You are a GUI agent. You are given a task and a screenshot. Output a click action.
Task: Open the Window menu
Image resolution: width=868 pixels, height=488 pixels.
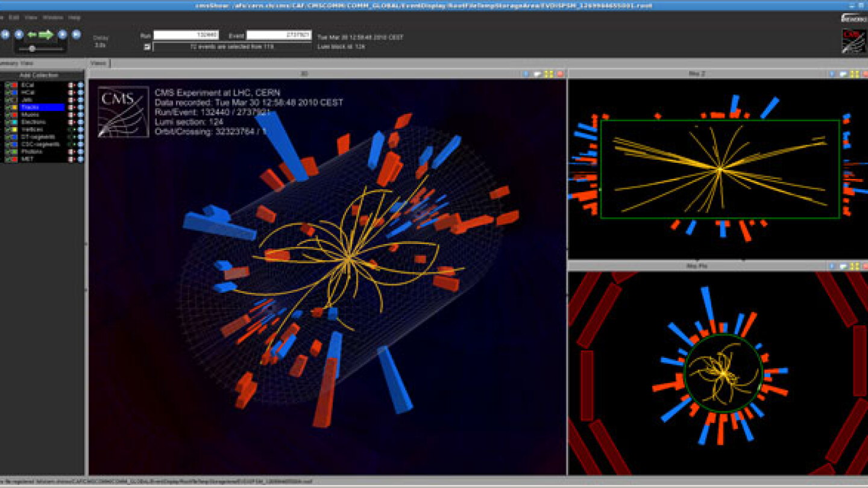point(52,17)
